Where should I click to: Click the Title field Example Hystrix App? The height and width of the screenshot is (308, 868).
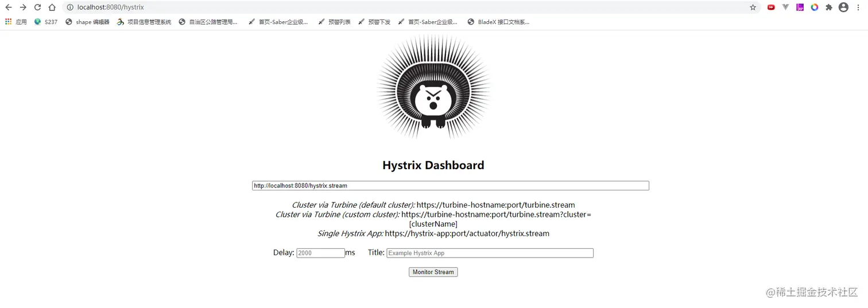coord(490,253)
